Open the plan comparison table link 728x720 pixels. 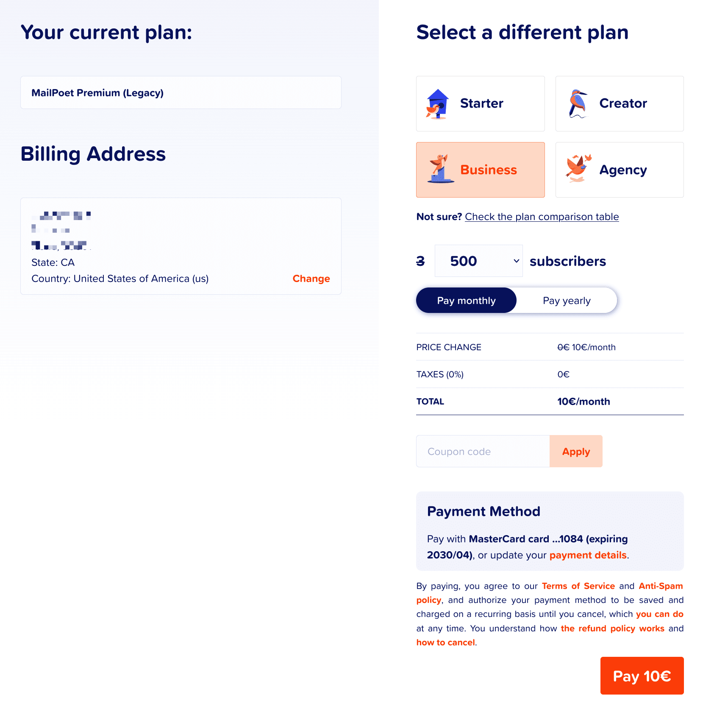542,217
